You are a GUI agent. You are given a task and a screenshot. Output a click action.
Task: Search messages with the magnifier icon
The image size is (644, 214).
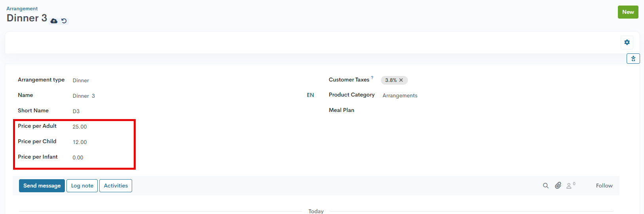pyautogui.click(x=546, y=186)
